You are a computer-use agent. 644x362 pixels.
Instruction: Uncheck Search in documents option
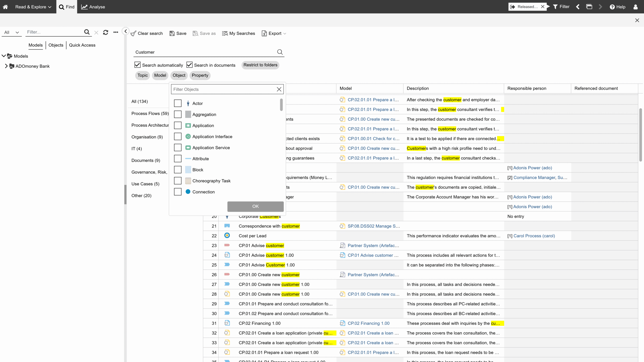[x=189, y=65]
